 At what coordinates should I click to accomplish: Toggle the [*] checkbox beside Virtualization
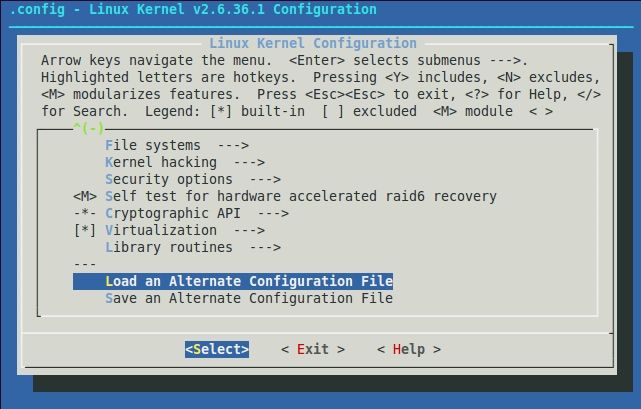[85, 230]
